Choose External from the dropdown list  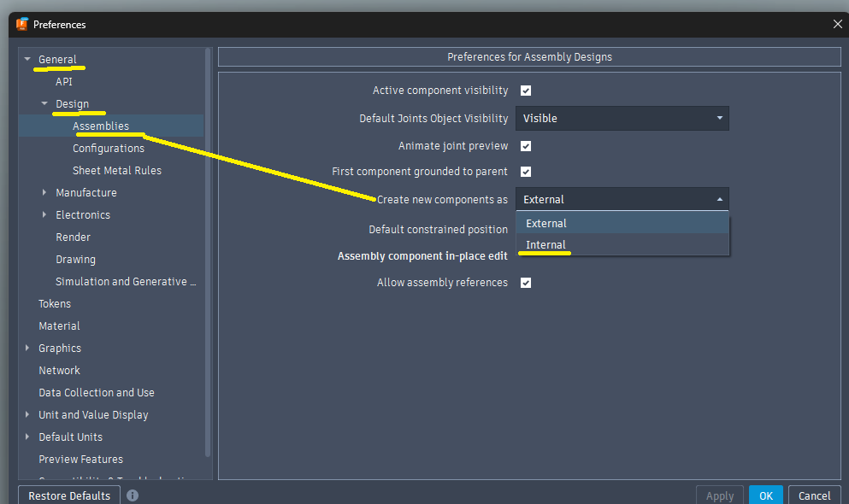tap(622, 223)
